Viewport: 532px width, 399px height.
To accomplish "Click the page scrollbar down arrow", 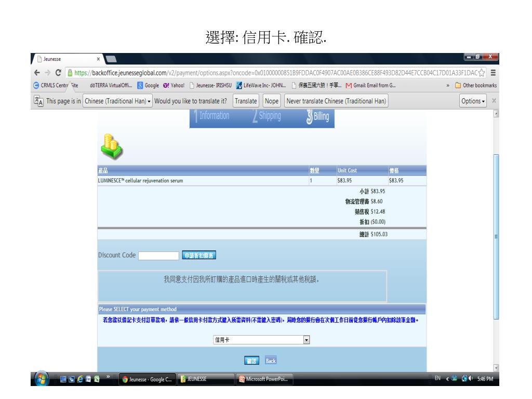I will tap(496, 368).
